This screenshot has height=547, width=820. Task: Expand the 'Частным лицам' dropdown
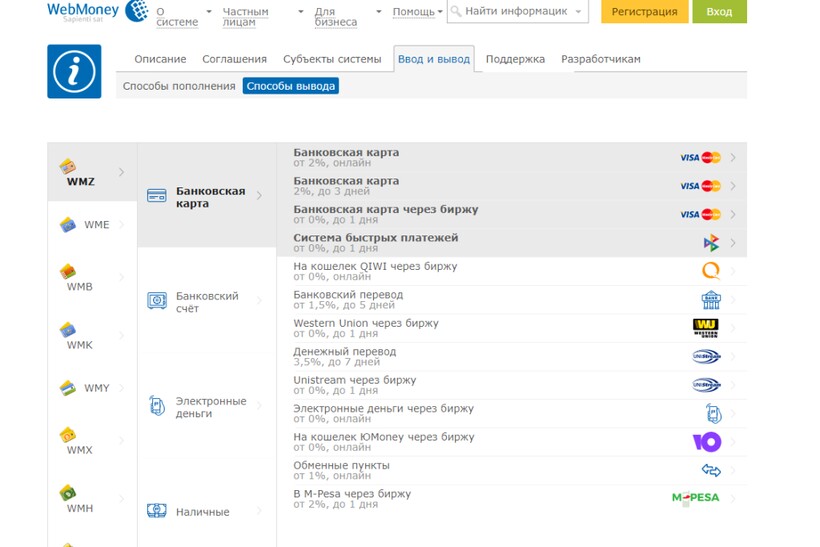click(245, 17)
